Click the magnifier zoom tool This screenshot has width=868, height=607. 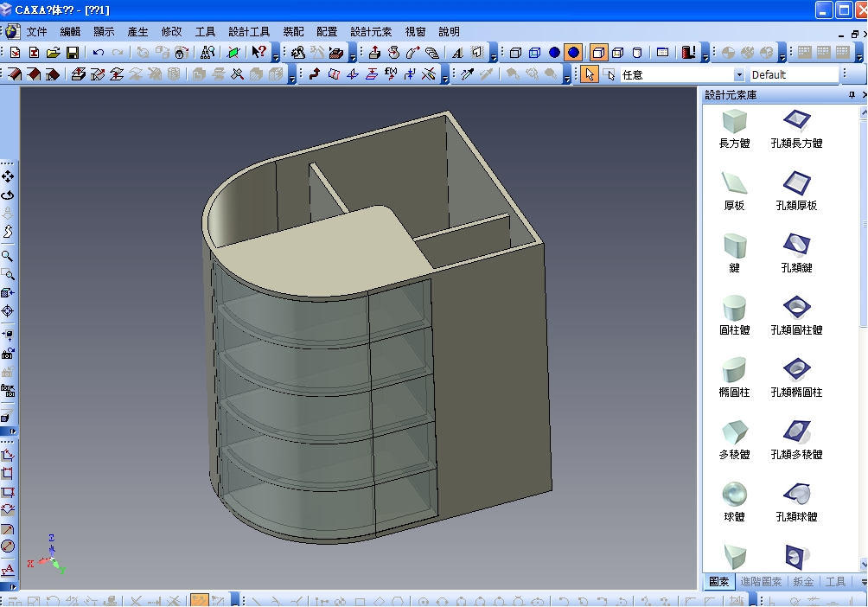(x=8, y=256)
